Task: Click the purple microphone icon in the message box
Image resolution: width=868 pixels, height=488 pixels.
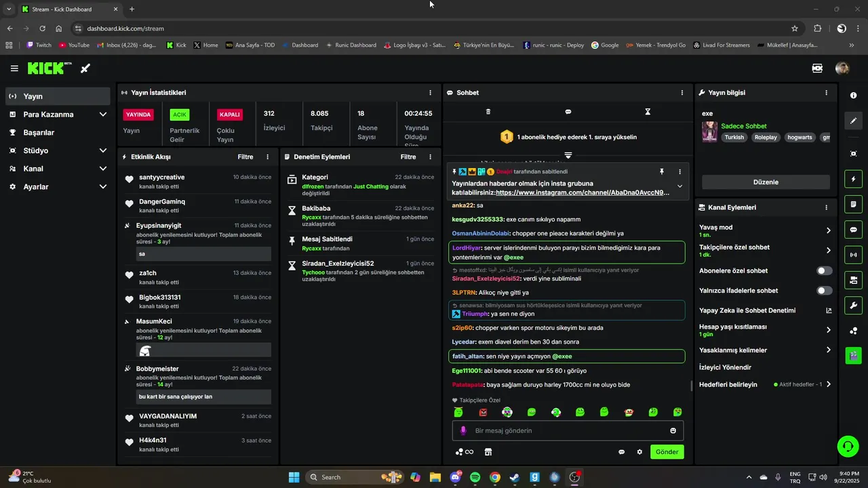Action: coord(464,430)
